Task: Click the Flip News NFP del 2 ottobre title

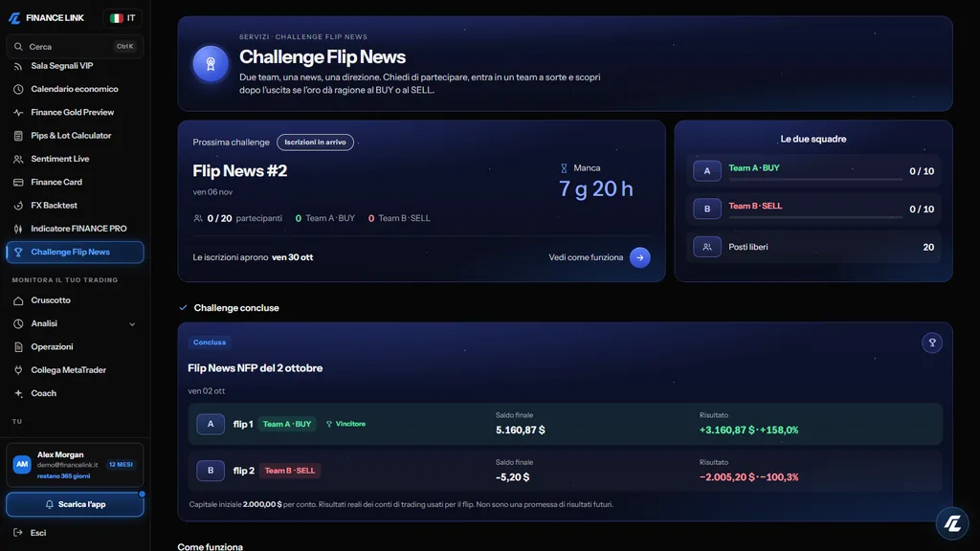Action: point(255,368)
